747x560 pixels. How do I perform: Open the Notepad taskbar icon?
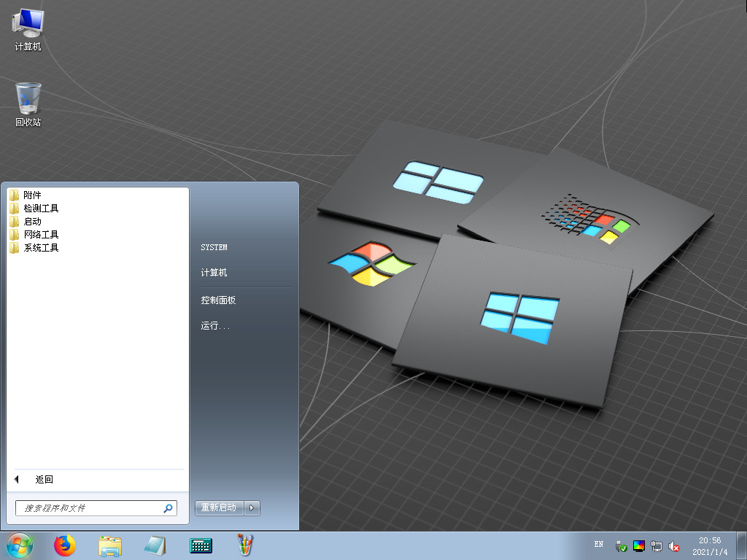(155, 545)
